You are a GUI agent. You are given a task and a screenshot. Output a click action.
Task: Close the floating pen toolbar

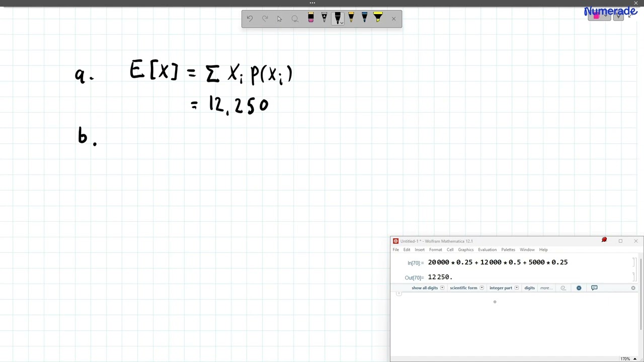click(393, 19)
